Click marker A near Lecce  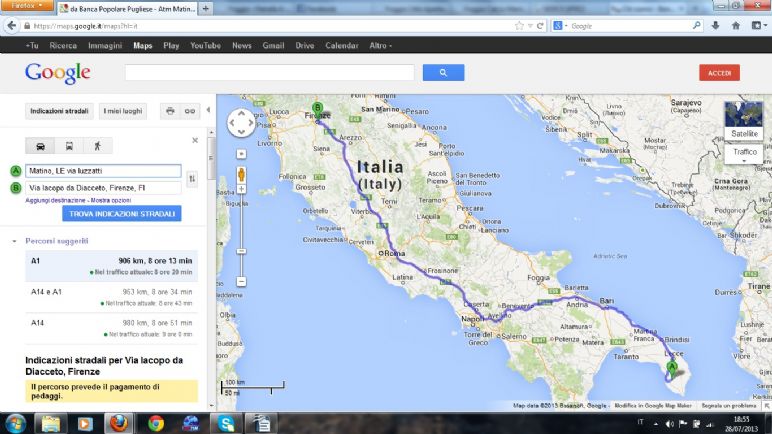[672, 368]
